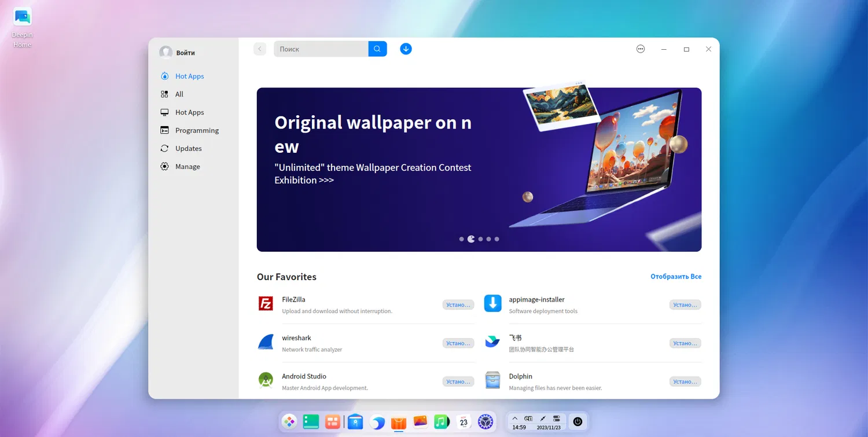Click the 2023/11/23 date in the tray
This screenshot has height=437, width=868.
550,427
